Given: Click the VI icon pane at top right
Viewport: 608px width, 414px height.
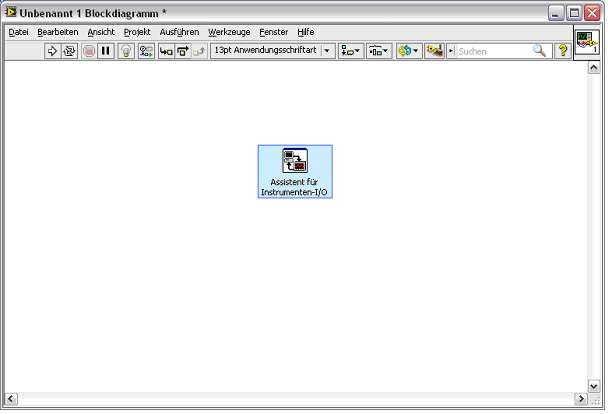Looking at the screenshot, I should click(587, 42).
